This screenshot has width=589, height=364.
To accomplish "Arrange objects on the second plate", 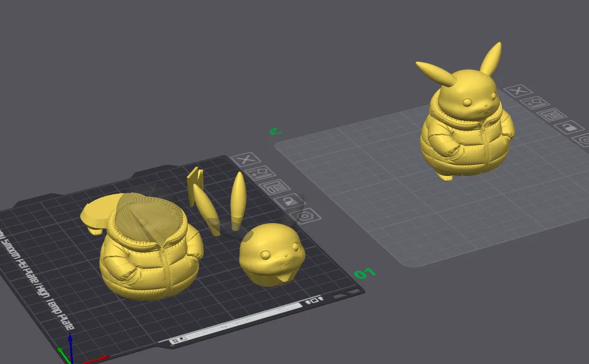I will point(551,115).
